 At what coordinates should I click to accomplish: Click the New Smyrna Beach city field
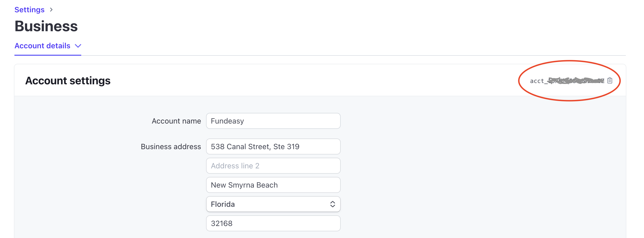coord(273,185)
